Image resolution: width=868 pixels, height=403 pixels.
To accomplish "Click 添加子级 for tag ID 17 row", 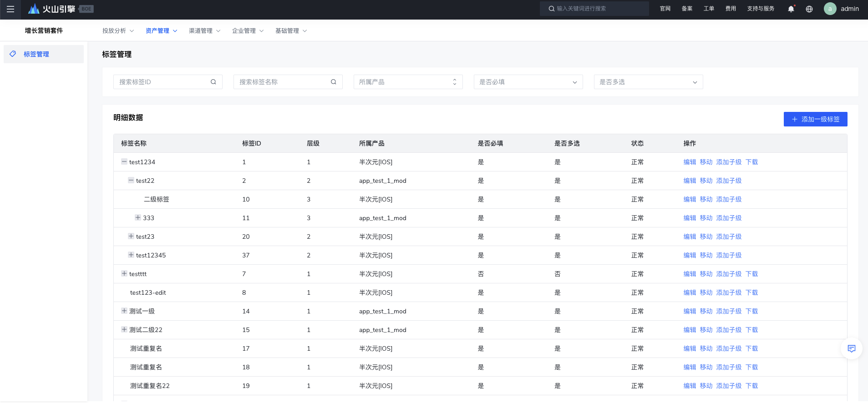I will click(729, 348).
